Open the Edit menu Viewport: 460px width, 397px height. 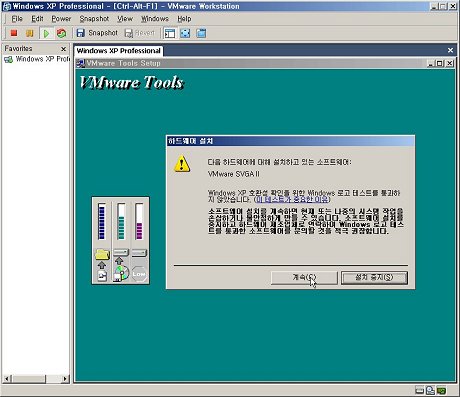coord(37,19)
